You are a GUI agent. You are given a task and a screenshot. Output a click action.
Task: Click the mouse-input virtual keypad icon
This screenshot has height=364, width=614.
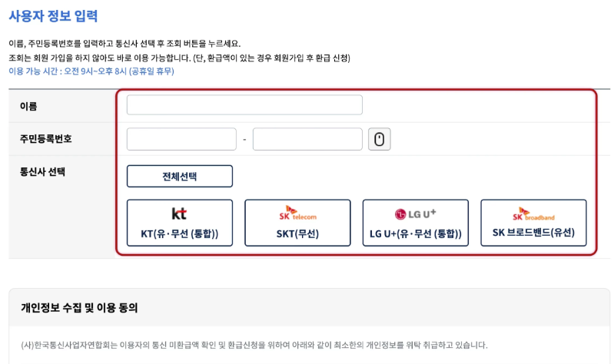pos(379,139)
